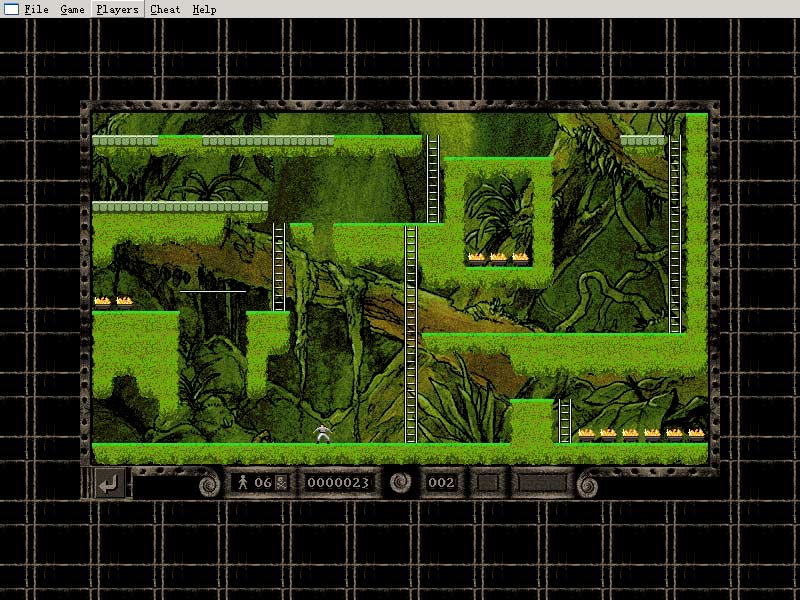The width and height of the screenshot is (800, 600).
Task: Open the File menu
Action: tap(36, 9)
